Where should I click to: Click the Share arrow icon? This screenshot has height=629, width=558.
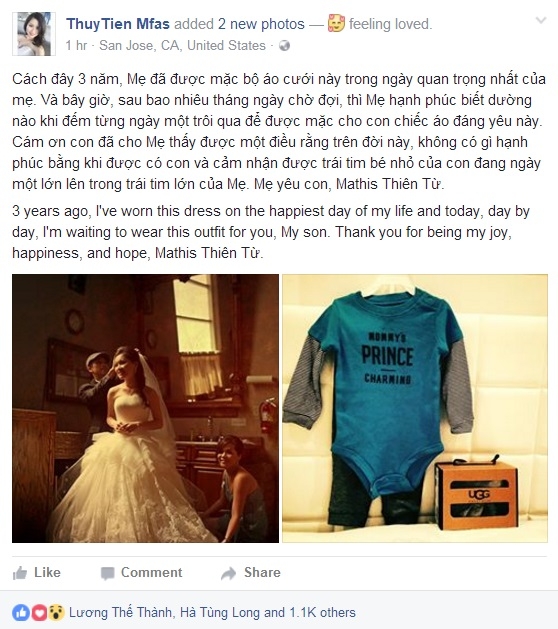(229, 573)
